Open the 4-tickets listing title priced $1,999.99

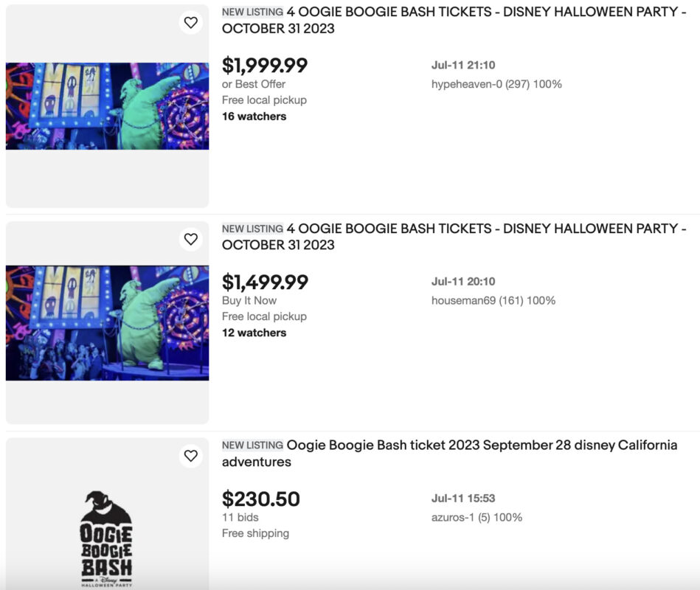pos(454,20)
